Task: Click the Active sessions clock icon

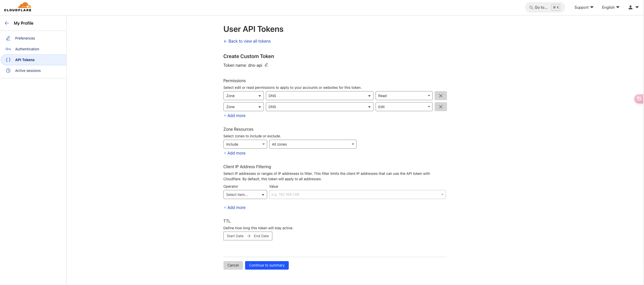Action: tap(8, 70)
